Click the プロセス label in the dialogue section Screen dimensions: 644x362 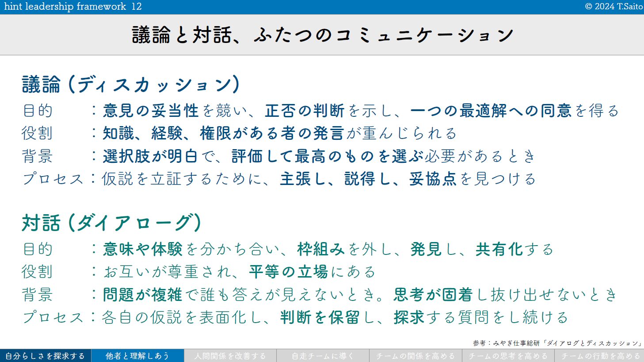53,317
